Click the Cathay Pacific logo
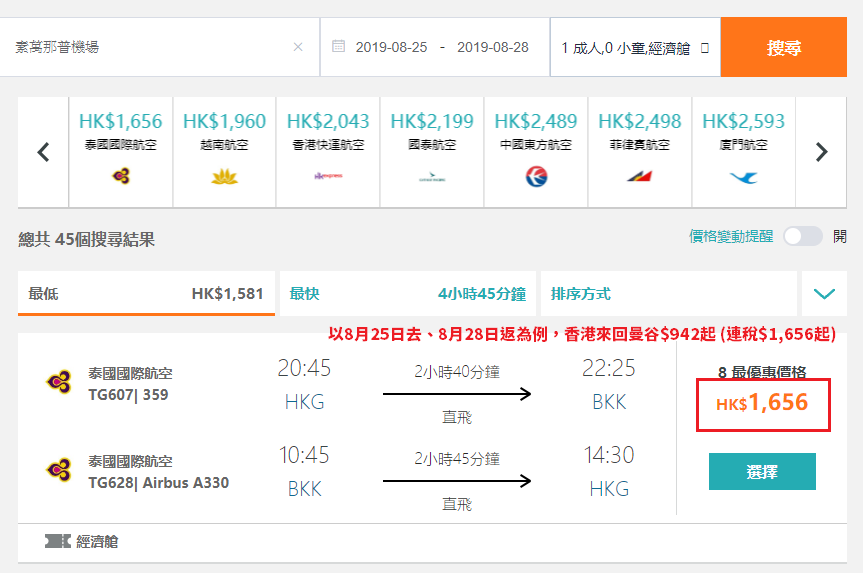The width and height of the screenshot is (863, 573). pos(432,178)
